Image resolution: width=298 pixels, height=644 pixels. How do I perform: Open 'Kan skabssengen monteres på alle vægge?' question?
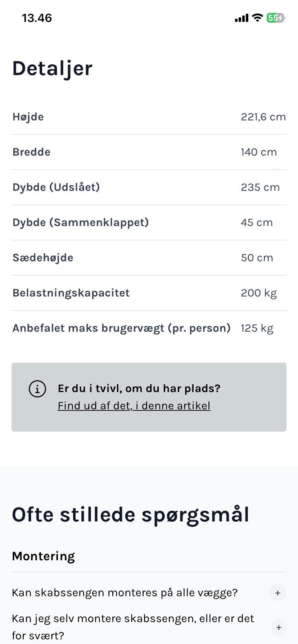(x=125, y=593)
